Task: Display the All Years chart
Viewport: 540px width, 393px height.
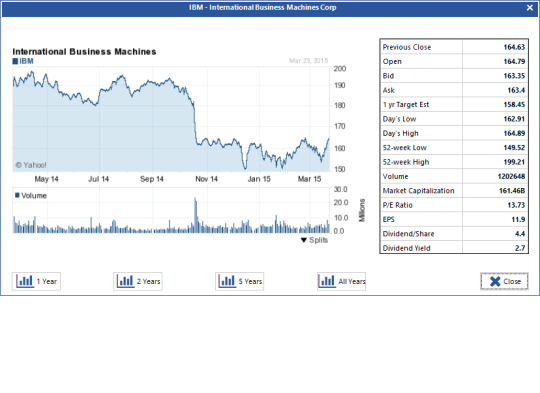Action: pos(341,281)
